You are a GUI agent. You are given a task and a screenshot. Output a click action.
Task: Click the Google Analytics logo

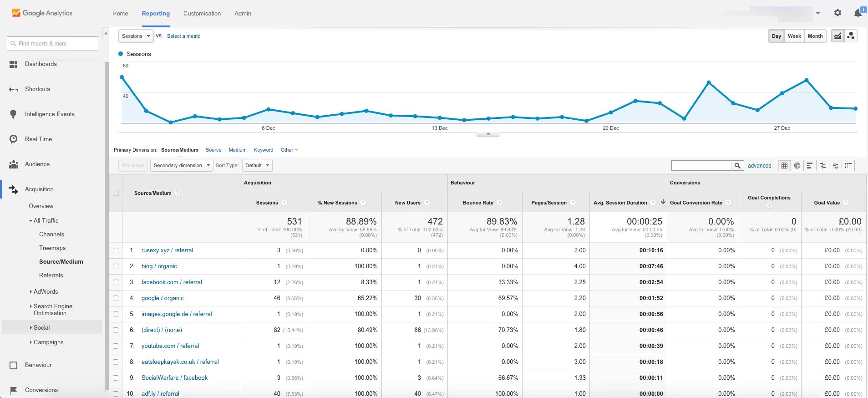[x=42, y=13]
